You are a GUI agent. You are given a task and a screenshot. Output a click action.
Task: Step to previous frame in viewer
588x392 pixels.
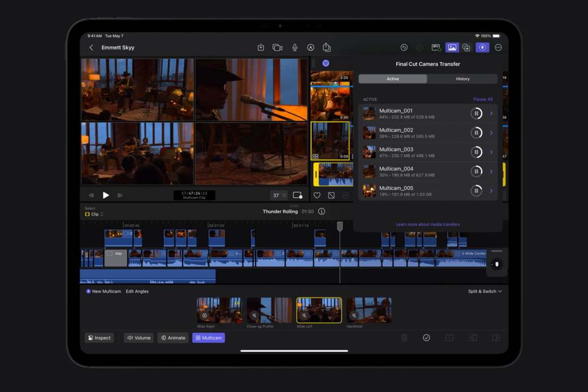(91, 196)
